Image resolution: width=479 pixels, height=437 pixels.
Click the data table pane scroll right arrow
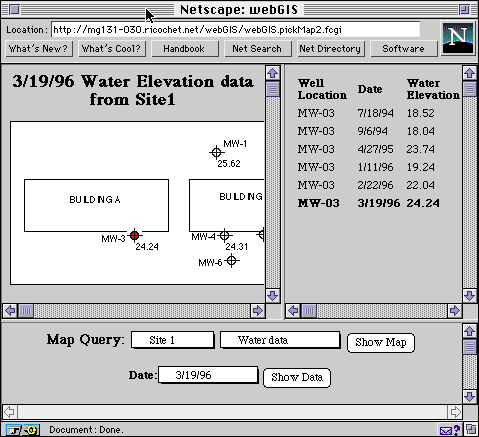(x=454, y=311)
